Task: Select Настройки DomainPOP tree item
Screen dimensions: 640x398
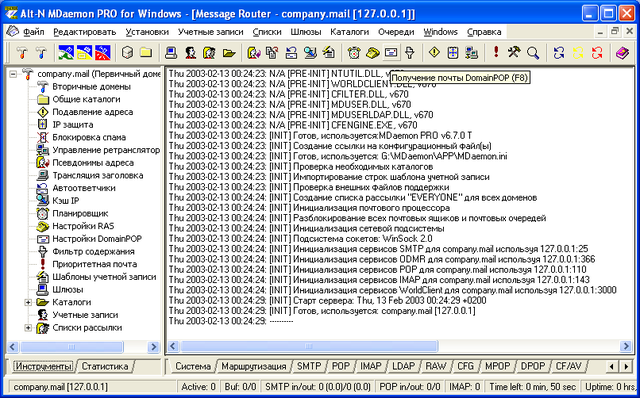Action: click(x=97, y=238)
